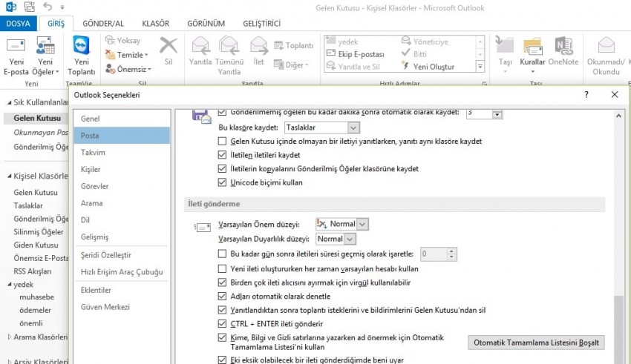Open the DOSYA tab
The image size is (631, 364).
[x=18, y=23]
